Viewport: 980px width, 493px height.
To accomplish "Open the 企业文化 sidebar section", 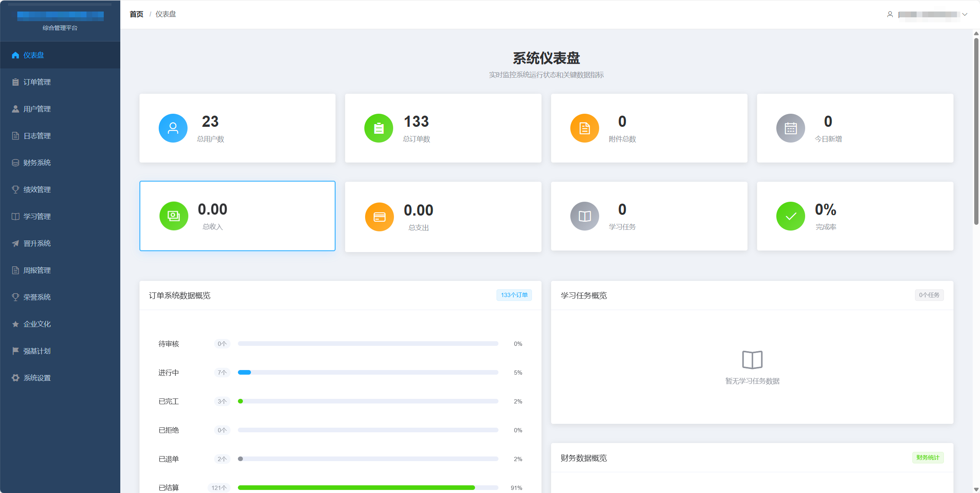I will [37, 324].
